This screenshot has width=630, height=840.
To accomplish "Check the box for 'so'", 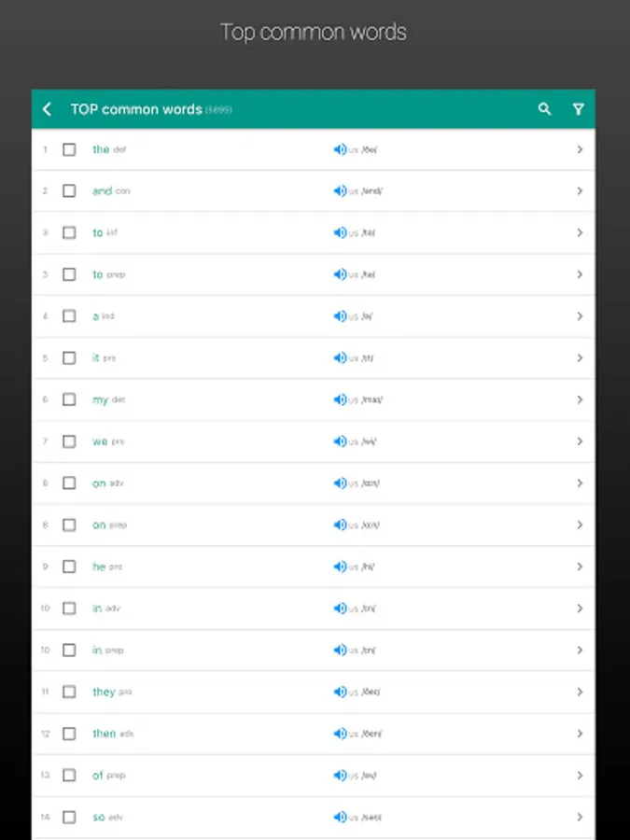I will 69,817.
